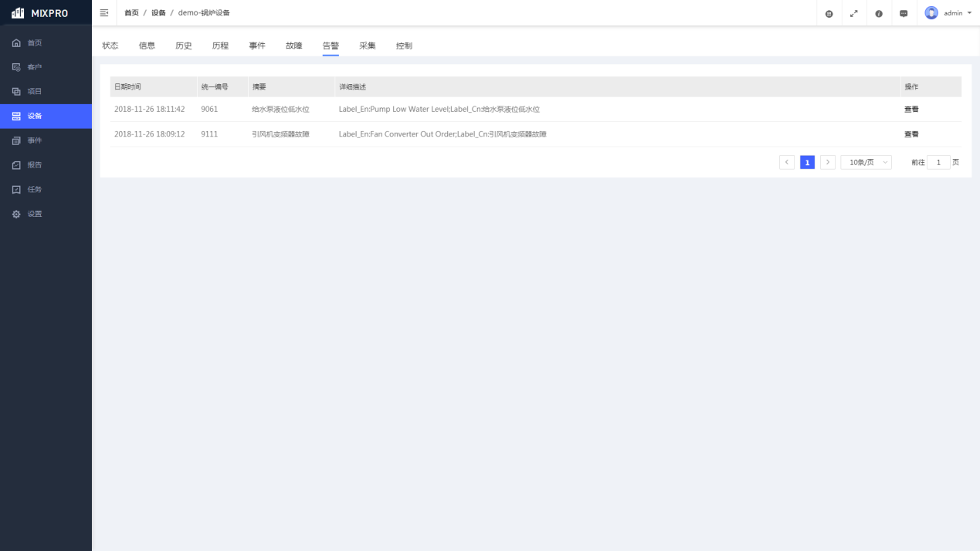Open 事件 (Events) in the left sidebar
Viewport: 980px width, 551px height.
click(35, 140)
